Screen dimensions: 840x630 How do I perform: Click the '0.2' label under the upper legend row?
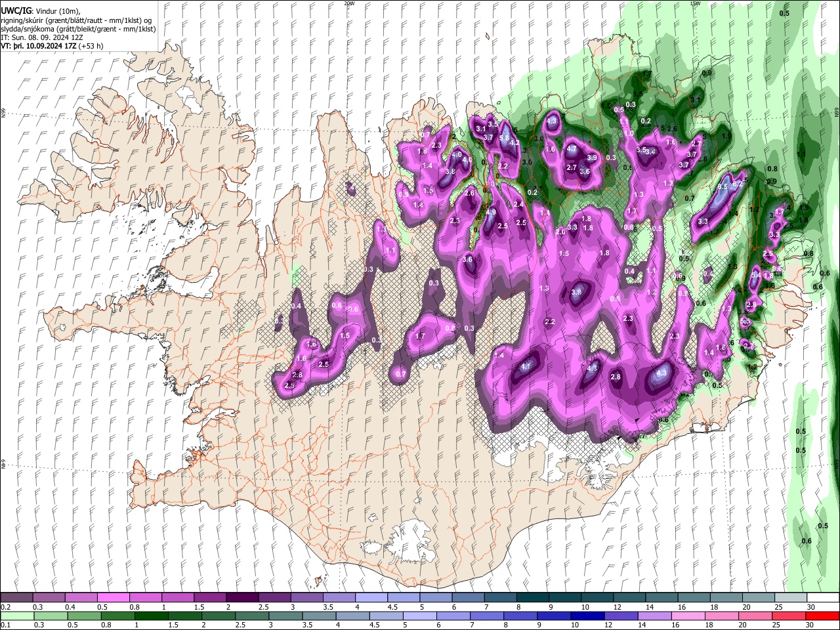click(x=5, y=607)
